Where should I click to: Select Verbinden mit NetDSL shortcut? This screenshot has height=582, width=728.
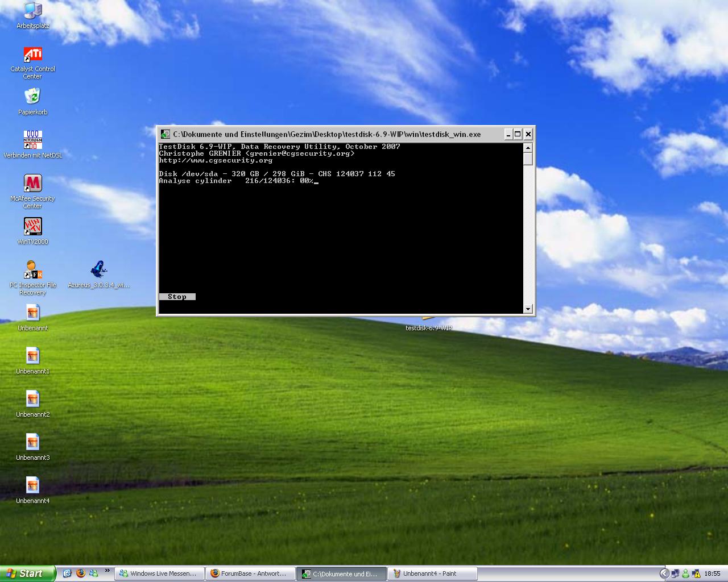click(32, 144)
